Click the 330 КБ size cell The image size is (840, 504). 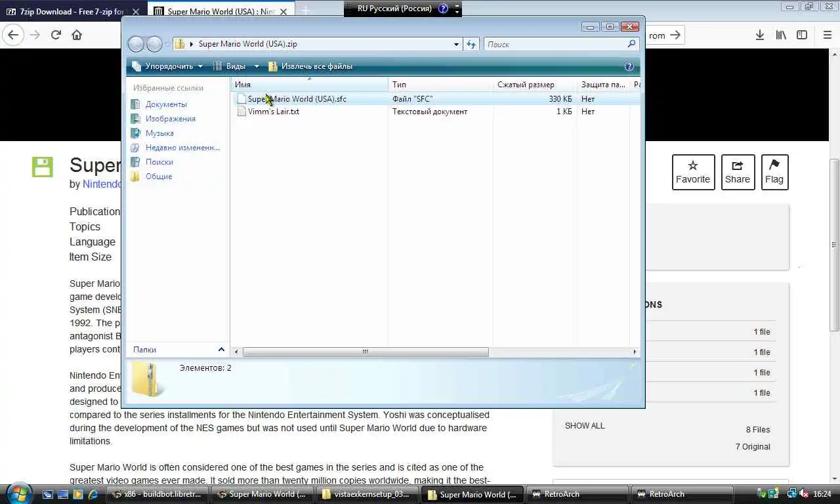click(x=560, y=99)
